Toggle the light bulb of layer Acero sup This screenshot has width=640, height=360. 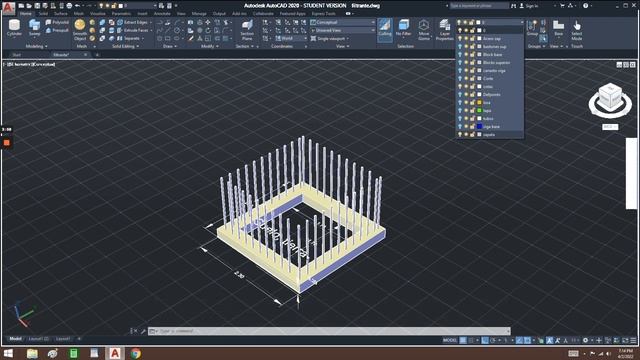[460, 38]
